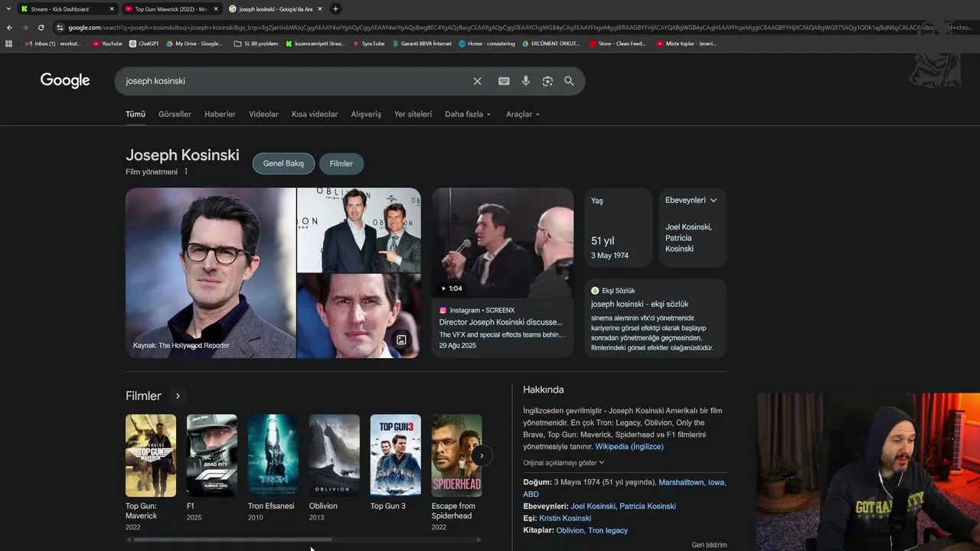
Task: Open the Top Gun: Maverick film poster
Action: point(151,455)
